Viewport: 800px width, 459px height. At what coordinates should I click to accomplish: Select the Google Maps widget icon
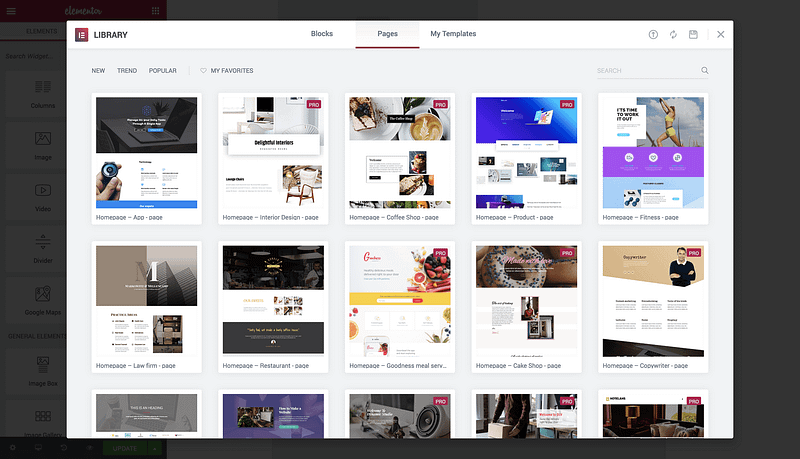[43, 294]
